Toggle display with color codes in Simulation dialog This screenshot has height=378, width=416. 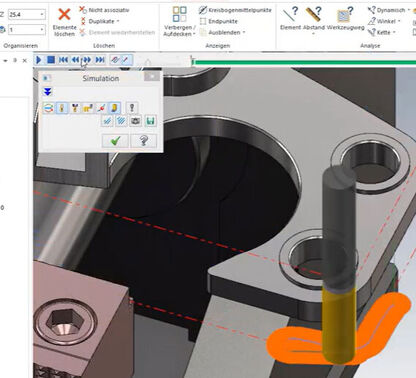(x=49, y=108)
